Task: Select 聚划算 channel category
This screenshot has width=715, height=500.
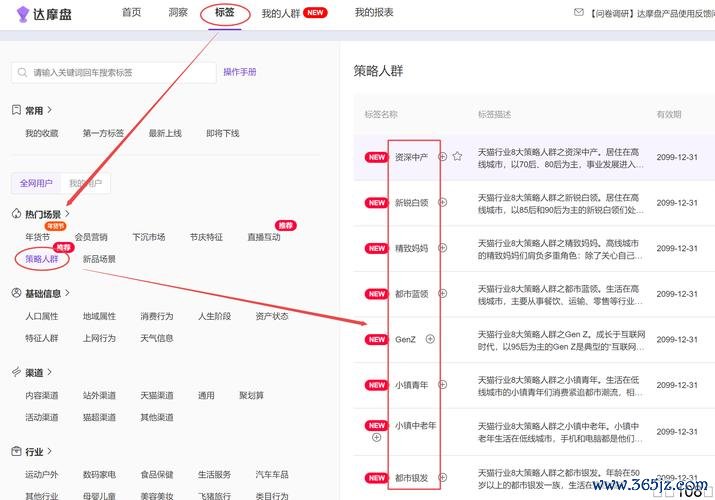Action: click(251, 395)
